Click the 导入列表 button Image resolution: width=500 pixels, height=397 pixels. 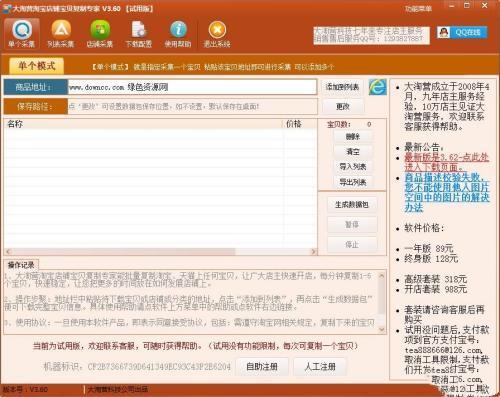click(x=353, y=167)
